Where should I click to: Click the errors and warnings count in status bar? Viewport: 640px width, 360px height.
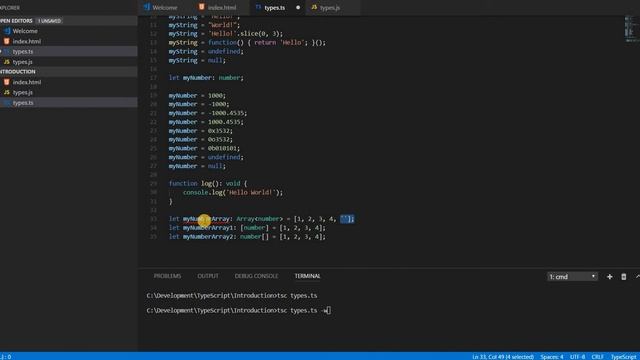click(x=6, y=357)
